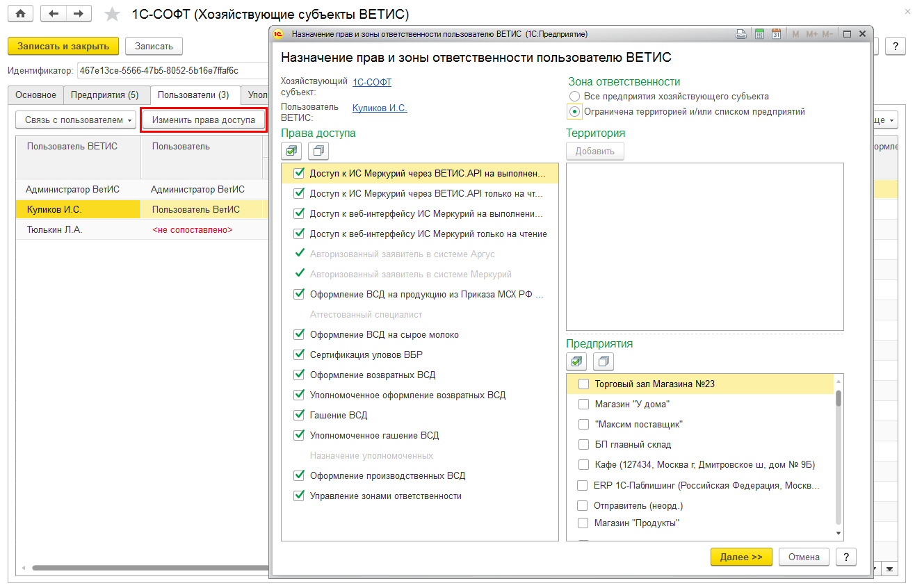Uncheck Гашение ВСД access right
The image size is (915, 588).
tap(300, 415)
